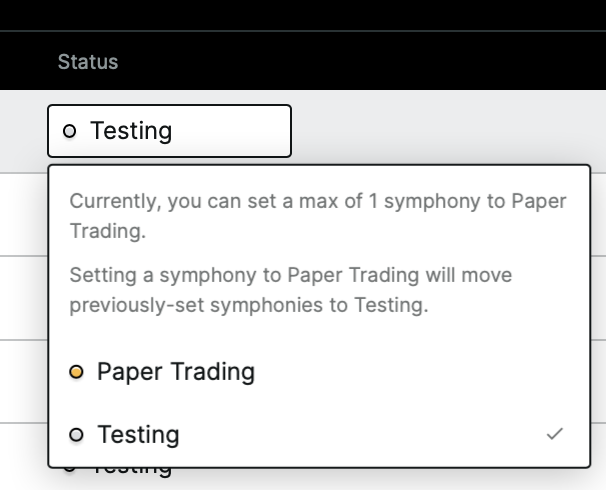This screenshot has height=490, width=606.
Task: Click the note about previously-set symphonies
Action: 290,290
